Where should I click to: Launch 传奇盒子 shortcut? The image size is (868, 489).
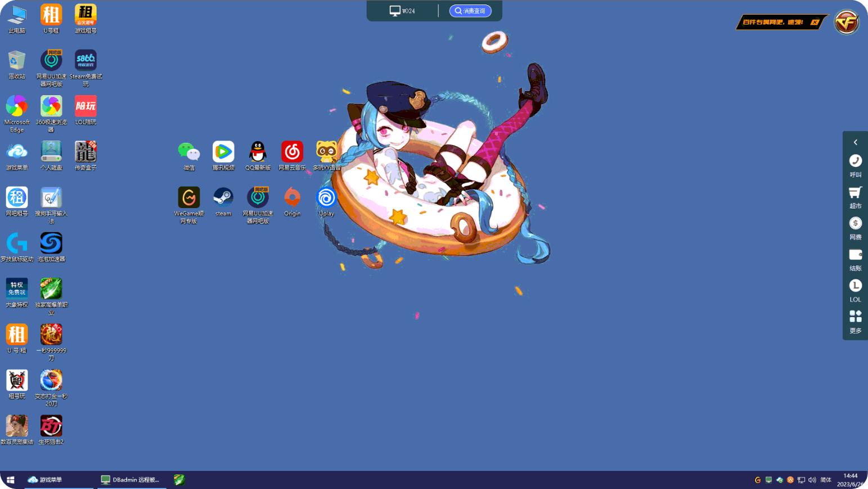(x=86, y=156)
